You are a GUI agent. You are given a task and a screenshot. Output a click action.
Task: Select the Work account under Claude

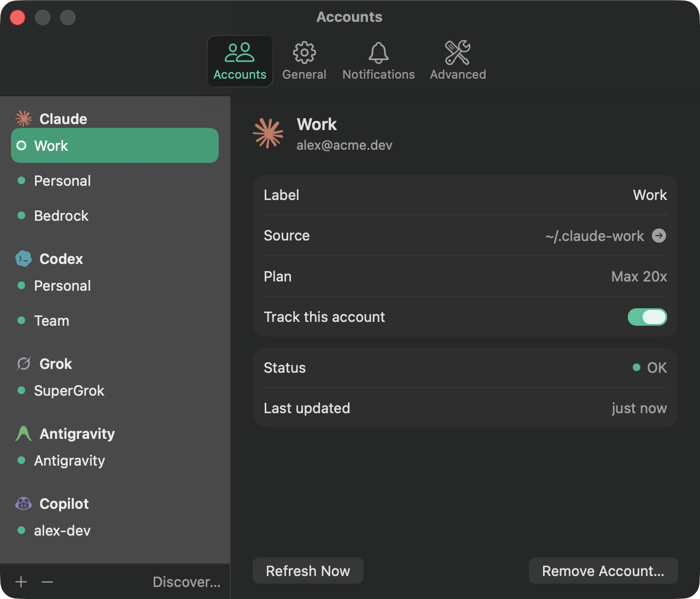point(115,145)
